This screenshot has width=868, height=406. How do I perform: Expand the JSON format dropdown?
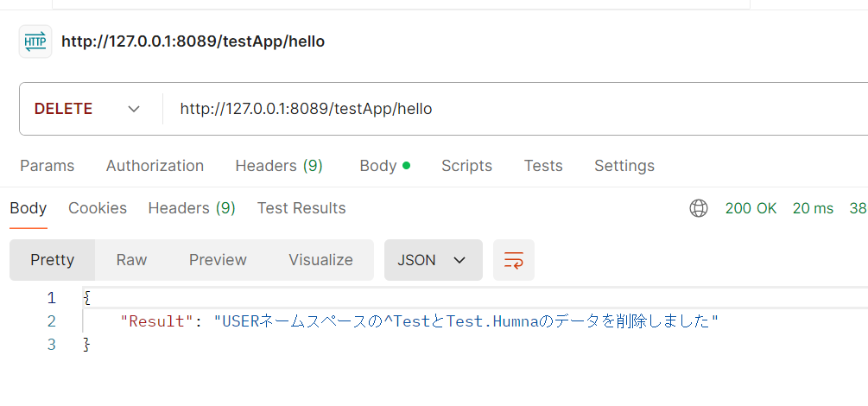tap(433, 260)
